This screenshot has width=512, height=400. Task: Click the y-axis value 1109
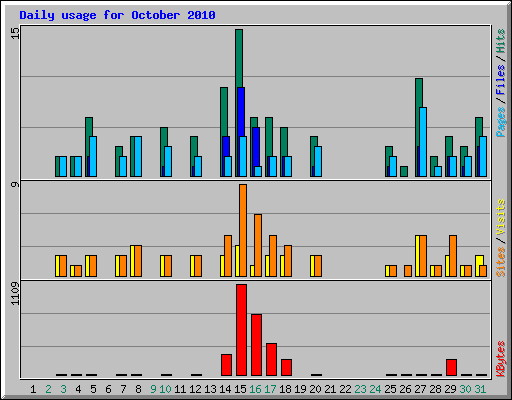click(15, 293)
